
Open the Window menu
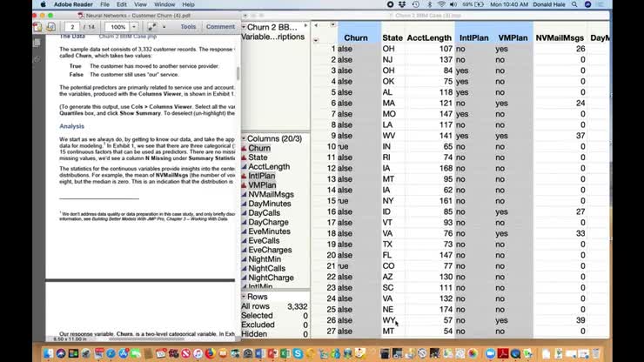pos(164,4)
